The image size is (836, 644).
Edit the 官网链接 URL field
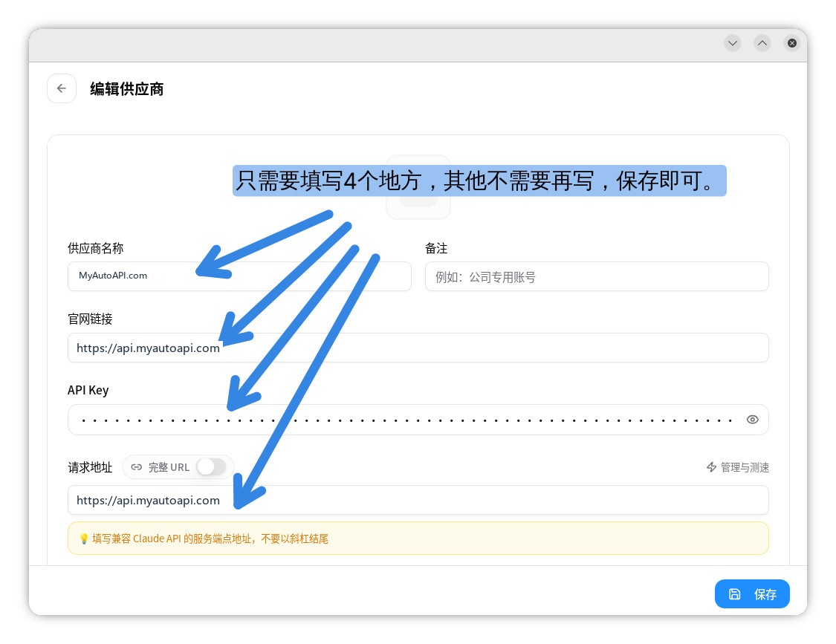click(418, 348)
